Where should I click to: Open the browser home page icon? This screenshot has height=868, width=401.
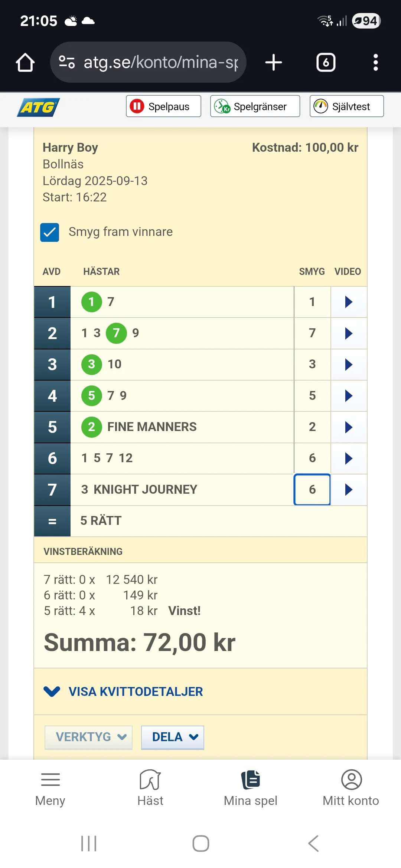25,62
